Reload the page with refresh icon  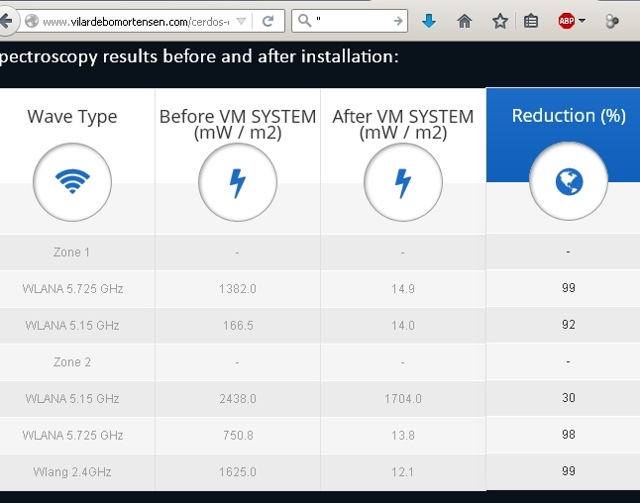268,21
